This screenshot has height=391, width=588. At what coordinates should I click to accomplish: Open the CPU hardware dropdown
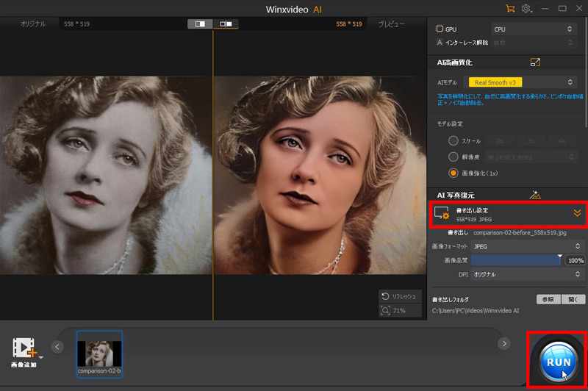(x=533, y=29)
